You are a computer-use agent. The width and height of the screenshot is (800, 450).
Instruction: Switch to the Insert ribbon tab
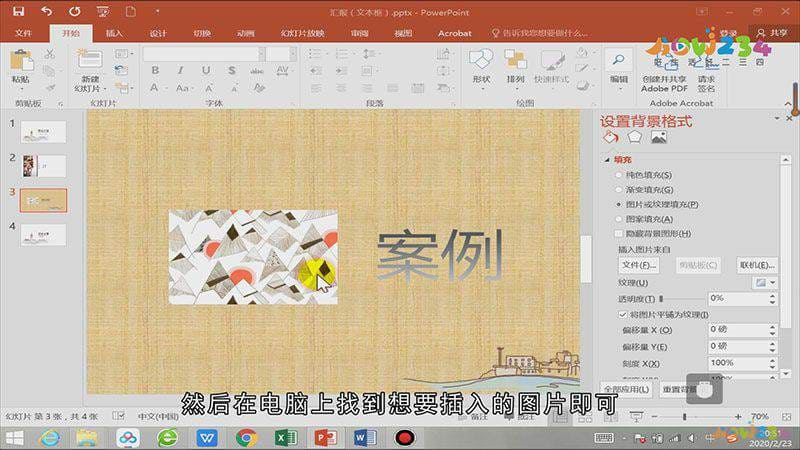coord(114,33)
